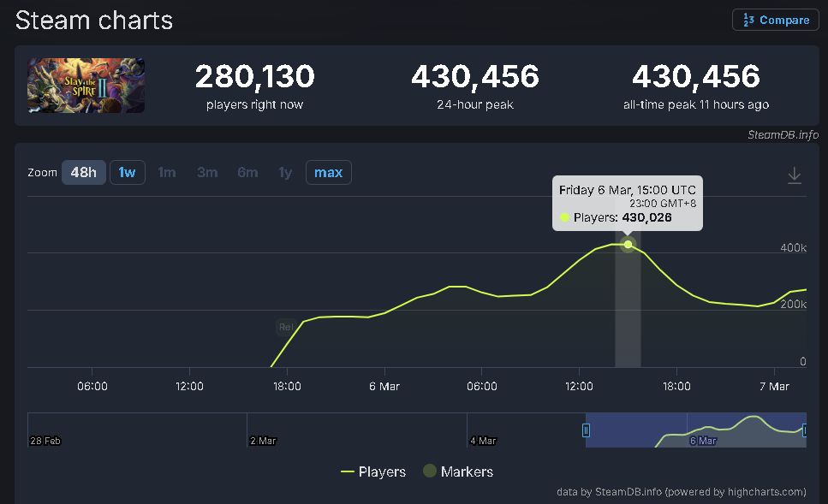Click the highlighted peak data point
The height and width of the screenshot is (504, 828).
[x=628, y=245]
